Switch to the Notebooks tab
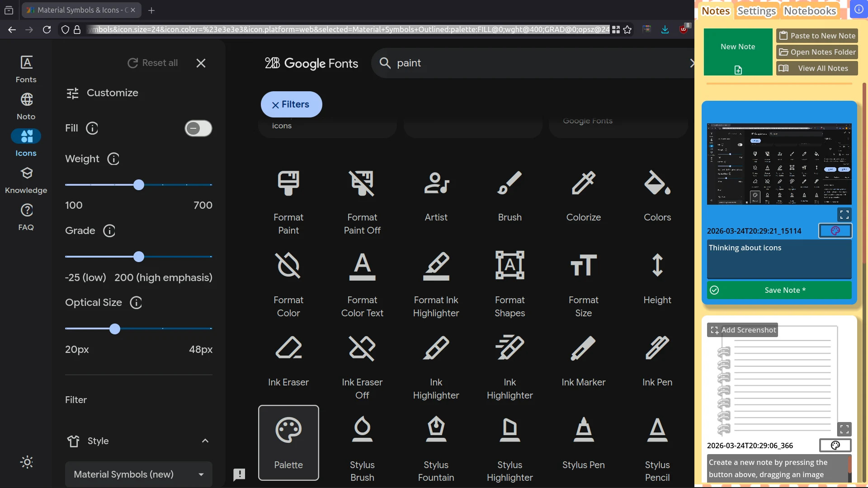Viewport: 868px width, 488px height. pyautogui.click(x=810, y=11)
